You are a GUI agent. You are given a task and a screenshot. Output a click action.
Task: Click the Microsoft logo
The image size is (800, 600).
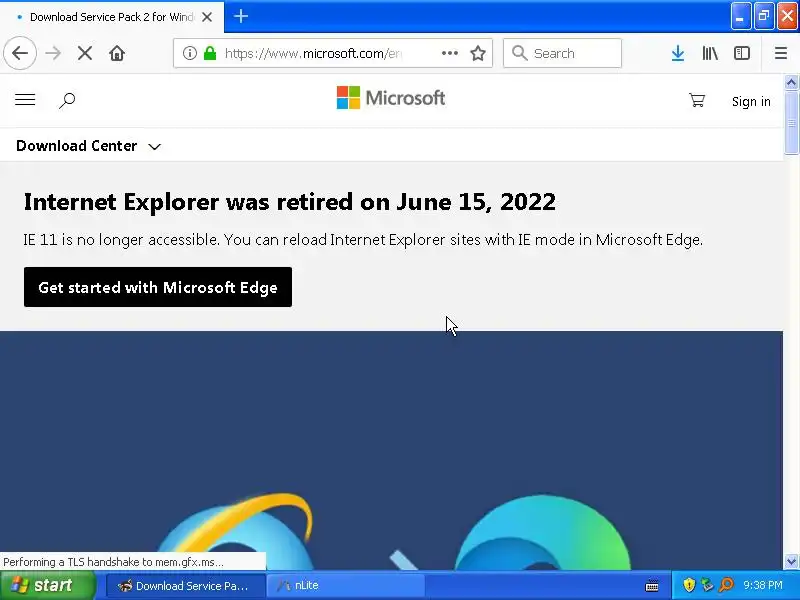tap(391, 97)
